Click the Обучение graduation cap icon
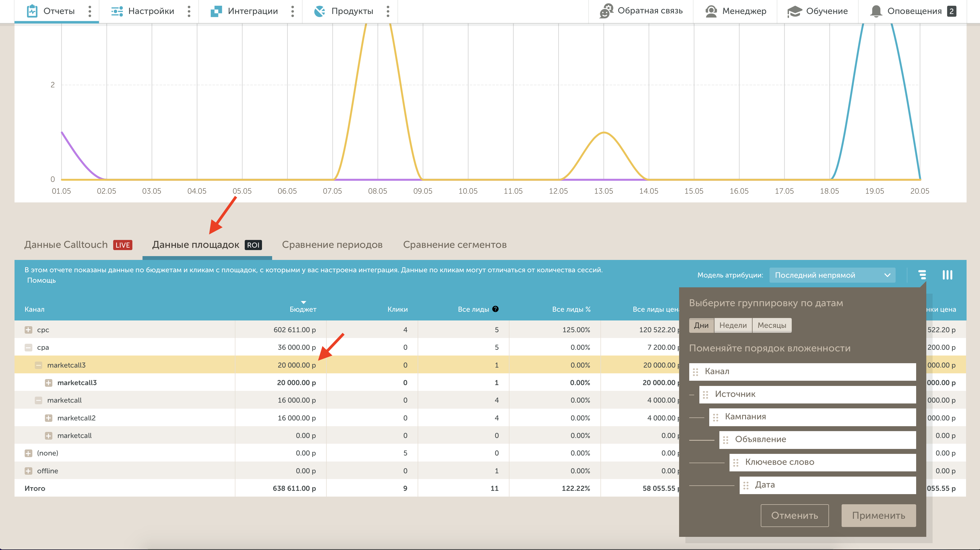This screenshot has width=980, height=550. 794,11
